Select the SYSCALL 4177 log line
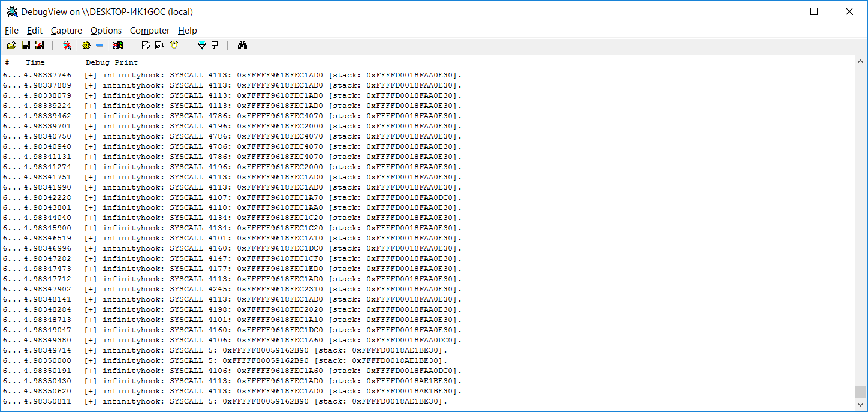The image size is (868, 412). [x=428, y=269]
